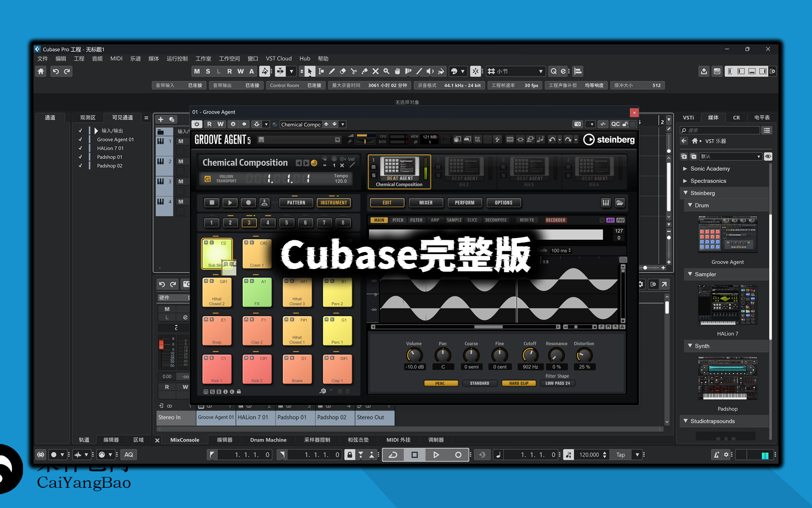Viewport: 812px width, 508px height.
Task: Click the Volume knob in Groove Agent
Action: (x=414, y=355)
